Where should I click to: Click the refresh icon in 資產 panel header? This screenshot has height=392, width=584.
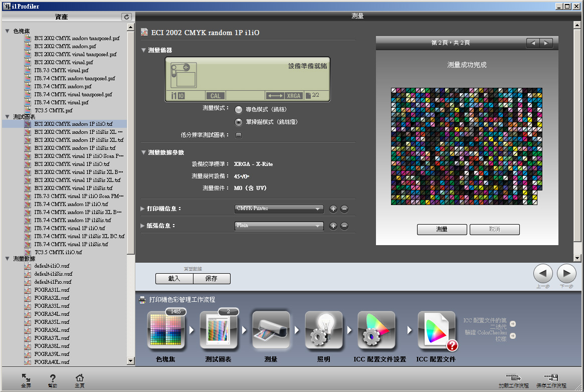click(127, 17)
